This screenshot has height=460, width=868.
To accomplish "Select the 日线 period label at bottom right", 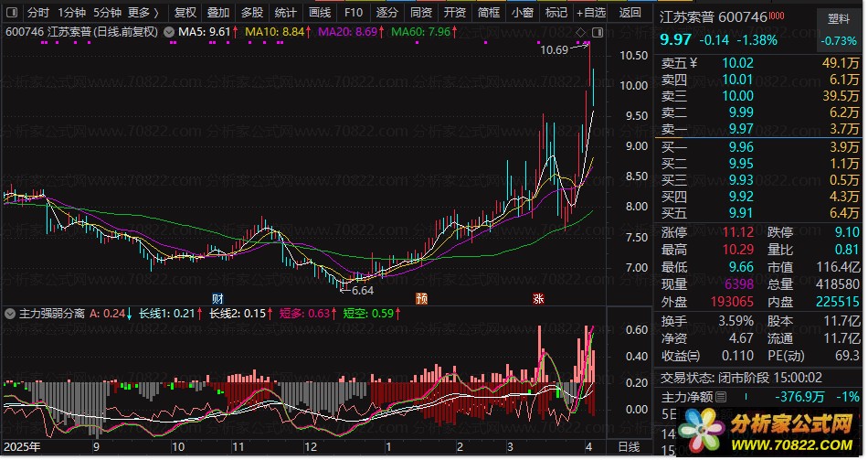I will (x=629, y=446).
